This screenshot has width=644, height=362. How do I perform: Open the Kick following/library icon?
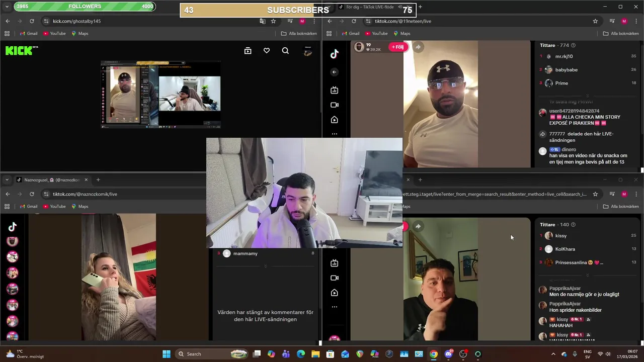tap(248, 51)
